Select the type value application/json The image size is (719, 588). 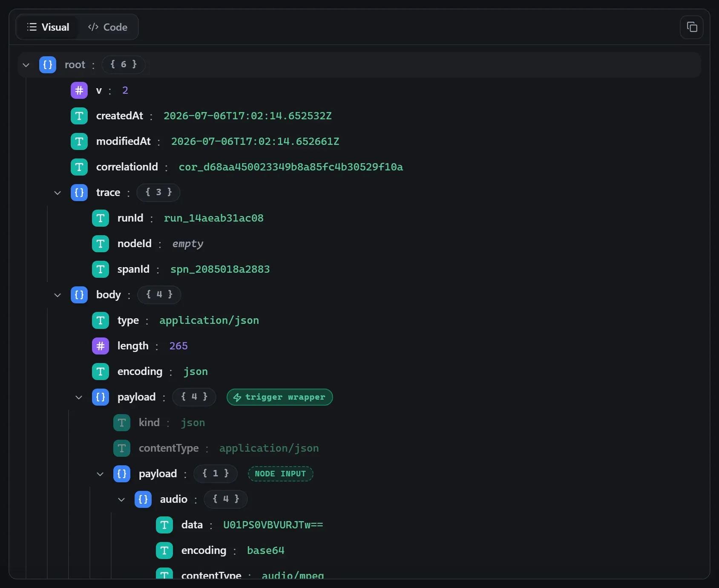click(x=209, y=320)
